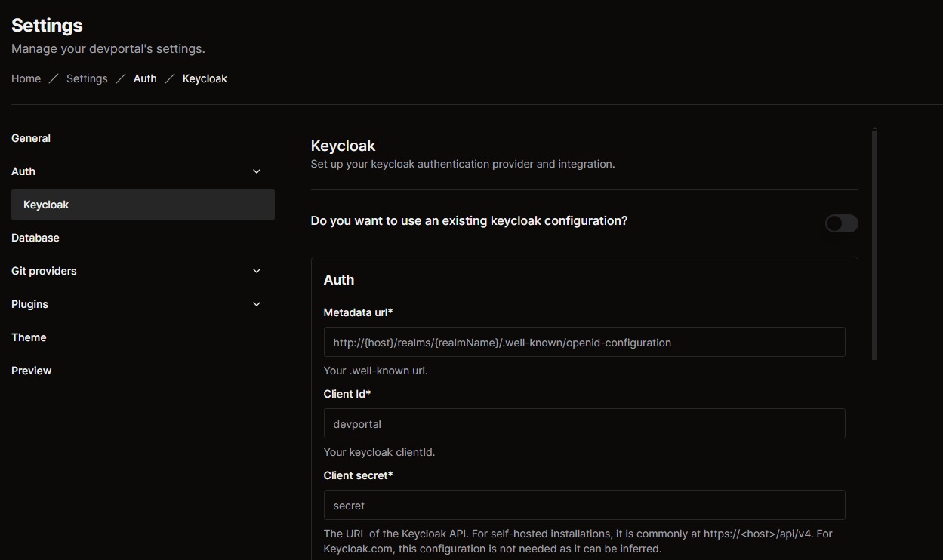943x560 pixels.
Task: Click the Plugins sidebar label
Action: pyautogui.click(x=29, y=304)
